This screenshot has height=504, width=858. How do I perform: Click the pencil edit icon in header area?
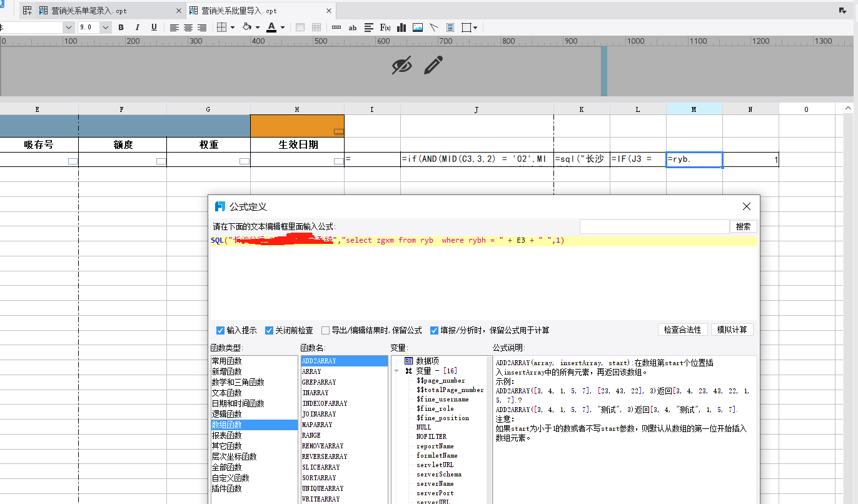(x=433, y=65)
